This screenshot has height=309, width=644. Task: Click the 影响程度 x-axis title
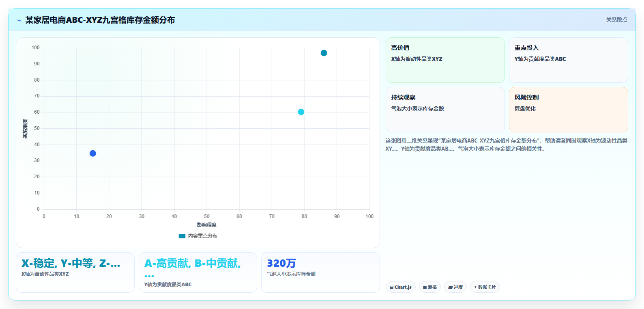pyautogui.click(x=207, y=225)
